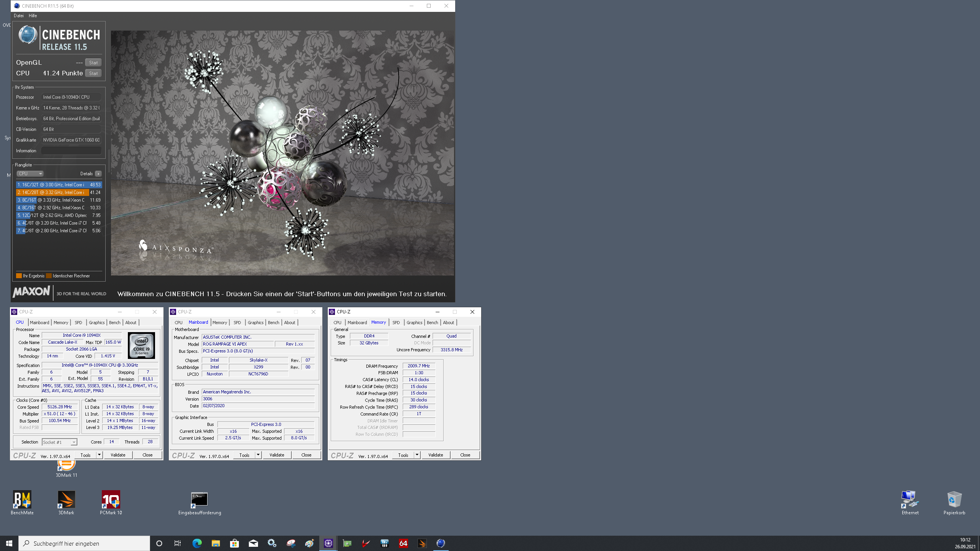Open the 3DMark desktop shortcut
Image resolution: width=980 pixels, height=551 pixels.
[x=66, y=502]
